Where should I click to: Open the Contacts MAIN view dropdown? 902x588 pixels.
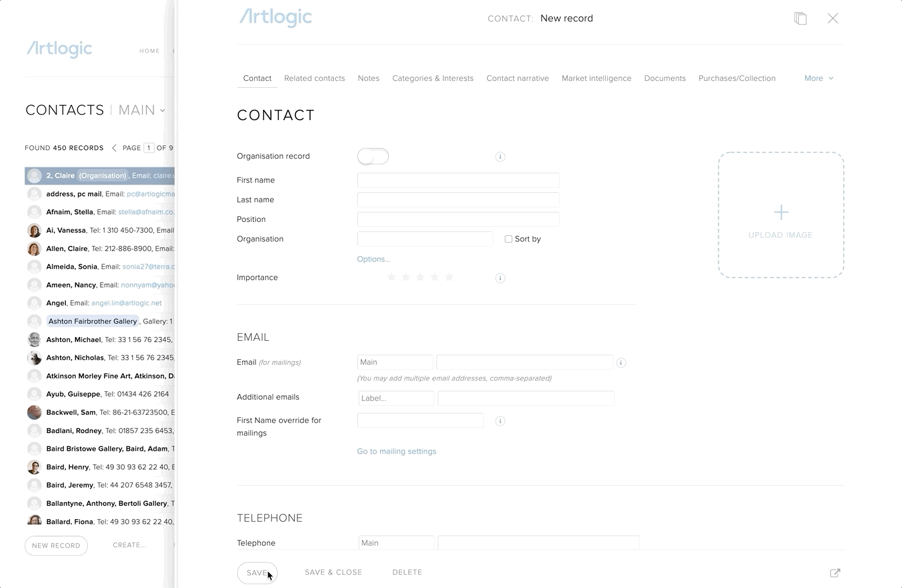tap(142, 110)
